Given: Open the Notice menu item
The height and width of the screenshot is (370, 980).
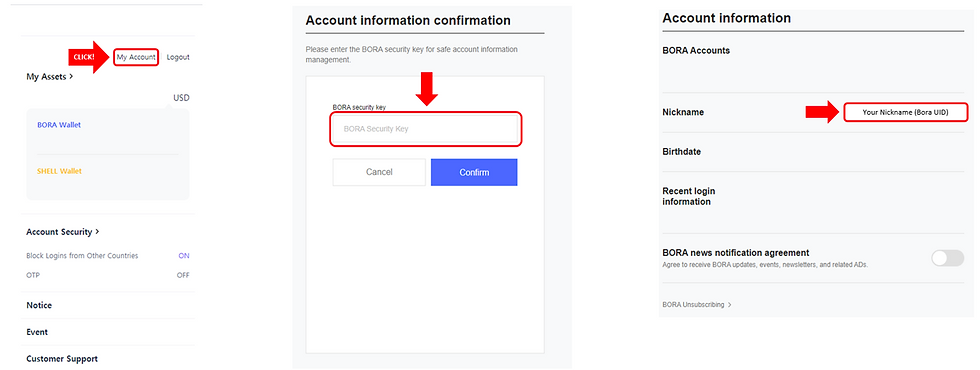Looking at the screenshot, I should [x=39, y=305].
